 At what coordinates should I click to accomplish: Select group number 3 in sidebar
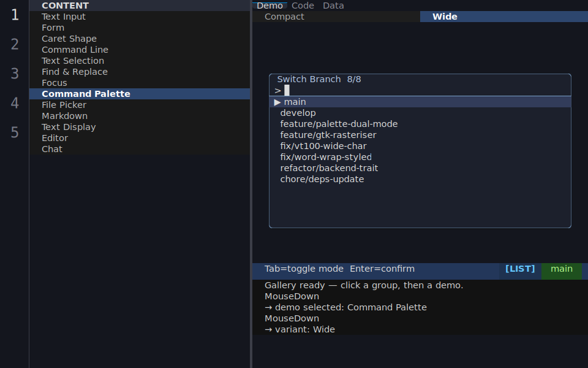click(x=15, y=74)
